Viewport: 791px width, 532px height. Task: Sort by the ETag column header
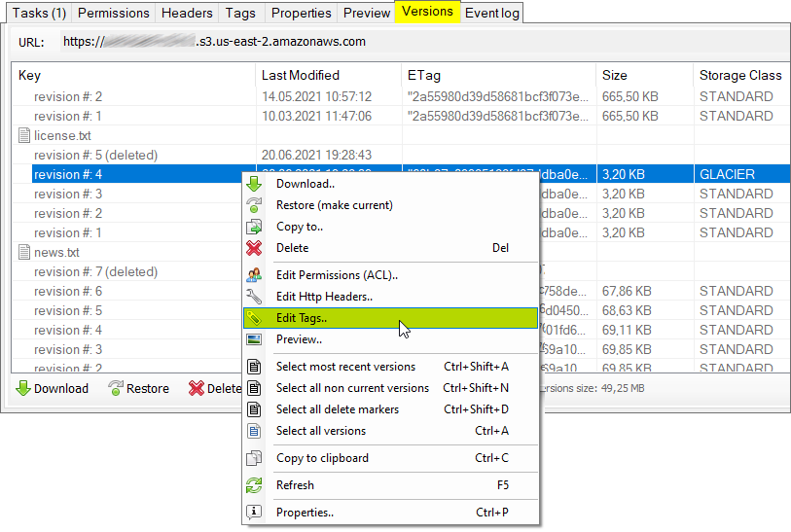click(498, 75)
